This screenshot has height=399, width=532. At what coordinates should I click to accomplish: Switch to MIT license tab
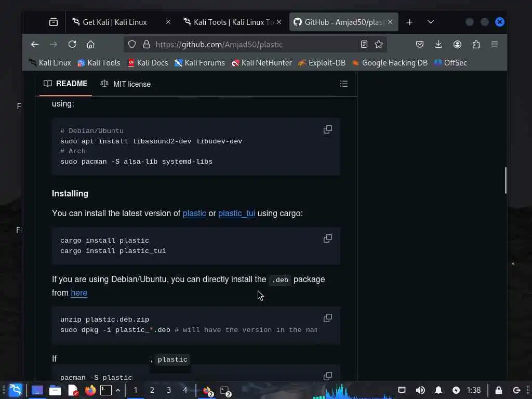(x=126, y=84)
